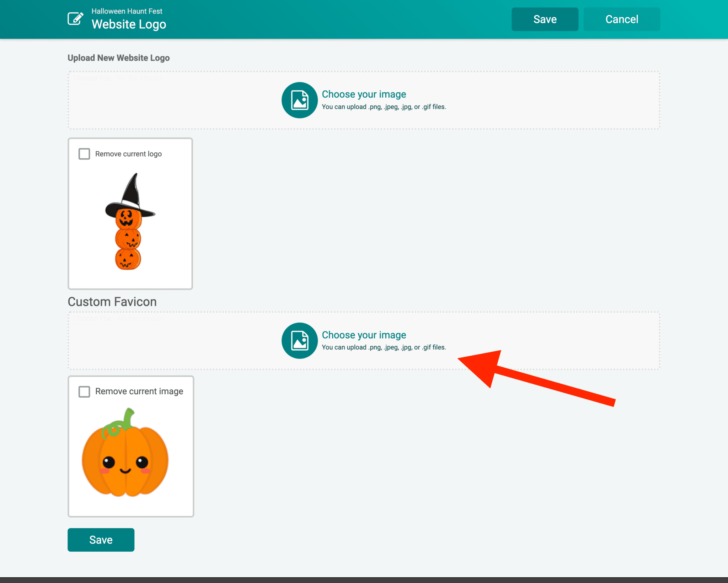Check the Remove current logo checkbox

(x=84, y=154)
